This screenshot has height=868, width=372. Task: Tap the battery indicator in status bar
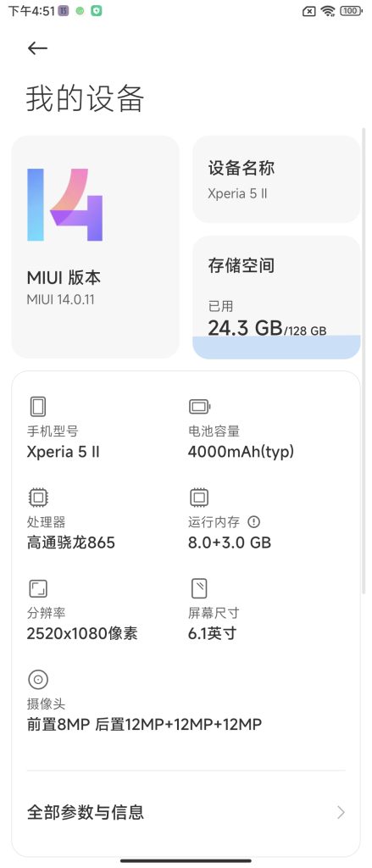[351, 11]
